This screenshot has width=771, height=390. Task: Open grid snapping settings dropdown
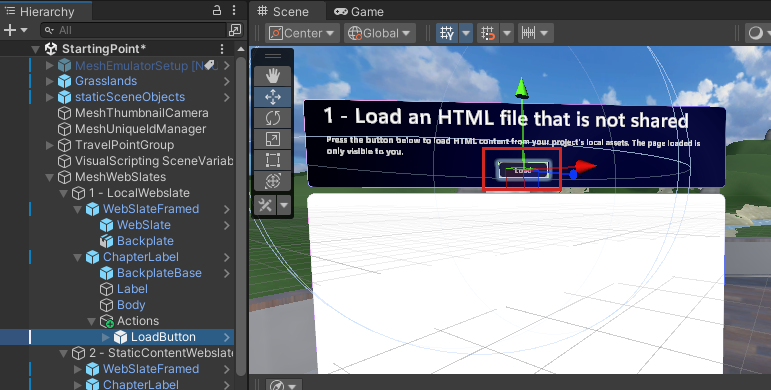click(x=507, y=33)
